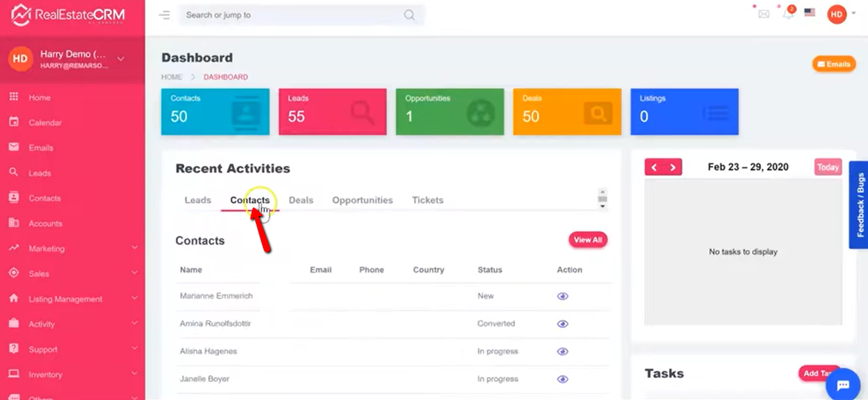Viewport: 868px width, 400px height.
Task: View Janelle Boyer contact eye icon
Action: pyautogui.click(x=563, y=379)
